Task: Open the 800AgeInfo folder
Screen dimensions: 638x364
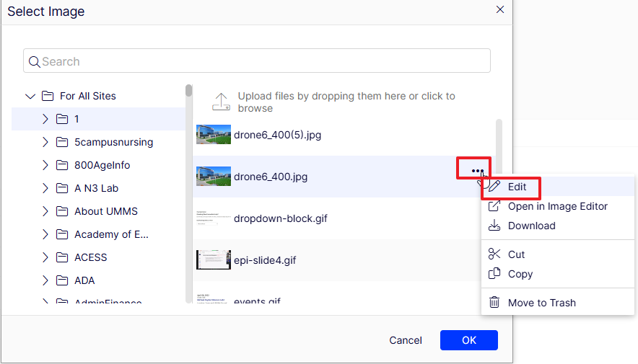Action: 102,165
